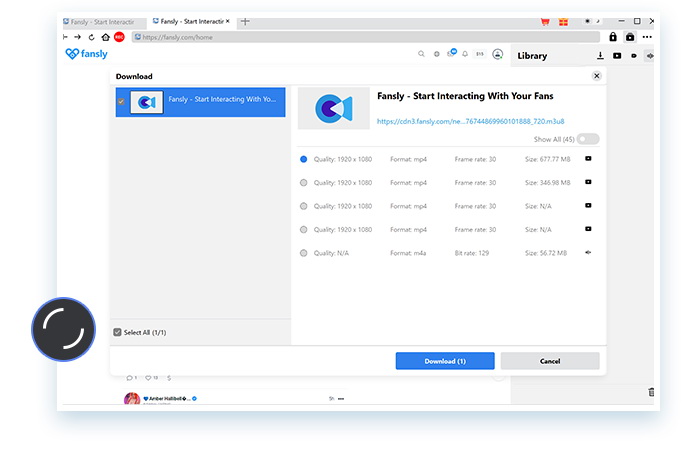Screen dimensions: 684x449
Task: Show Library recordings icon
Action: click(x=634, y=56)
